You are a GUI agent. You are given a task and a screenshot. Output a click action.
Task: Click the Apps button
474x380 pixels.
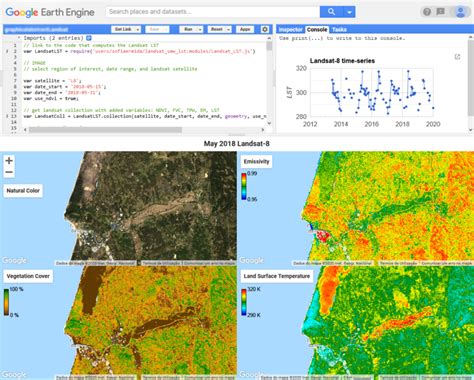(x=245, y=29)
